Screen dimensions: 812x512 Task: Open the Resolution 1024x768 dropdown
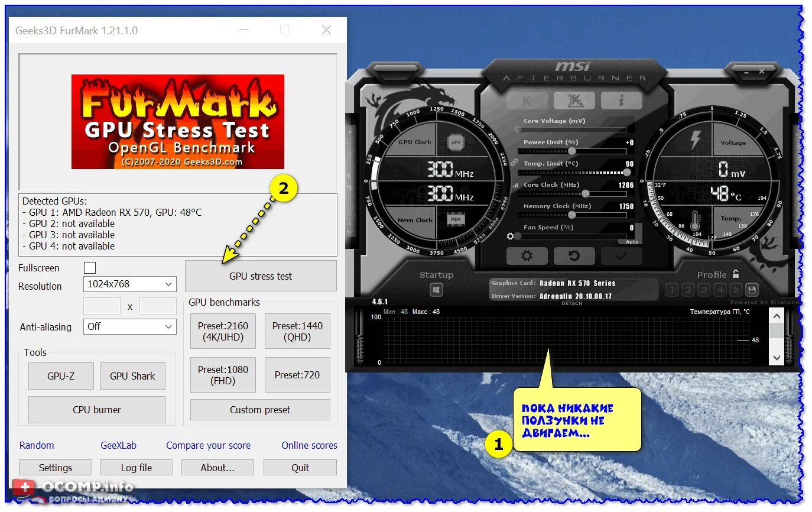coord(130,284)
